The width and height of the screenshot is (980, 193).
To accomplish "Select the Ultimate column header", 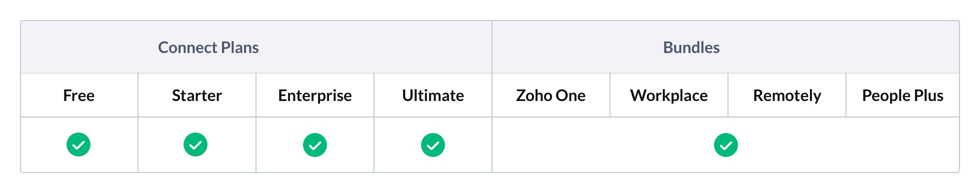I will click(433, 95).
